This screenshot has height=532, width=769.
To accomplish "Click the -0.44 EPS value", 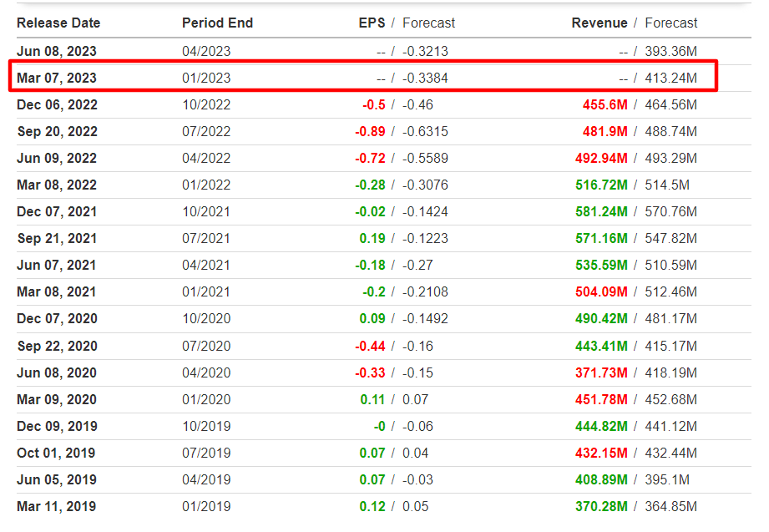I will [x=370, y=346].
